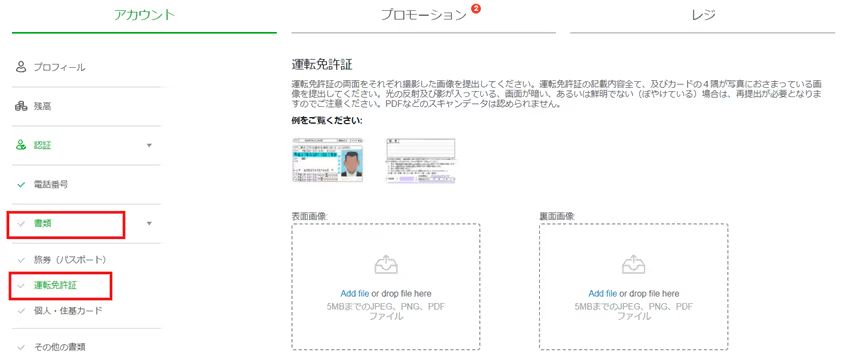
Task: Click the checkmark beside 書類
Action: pos(21,224)
